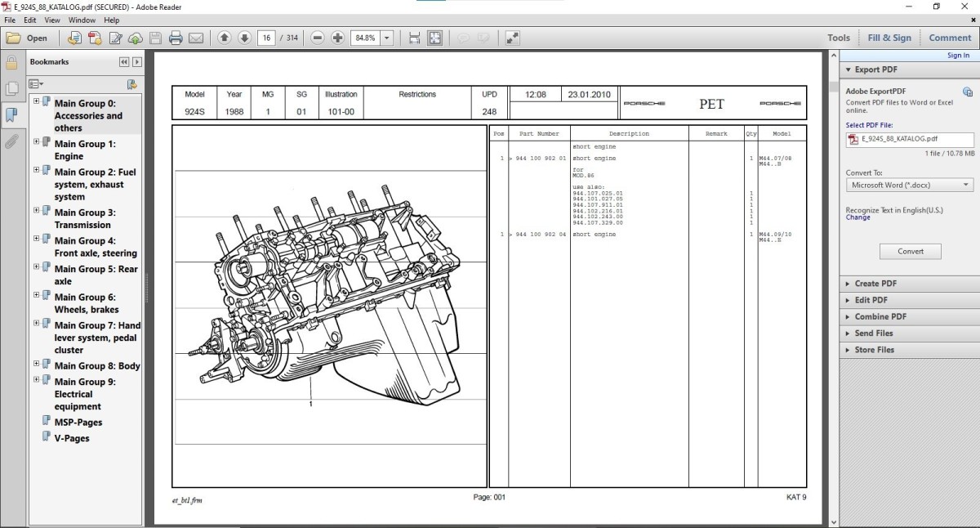This screenshot has width=980, height=528.
Task: Select the MSP-Pages bookmark
Action: click(x=78, y=423)
